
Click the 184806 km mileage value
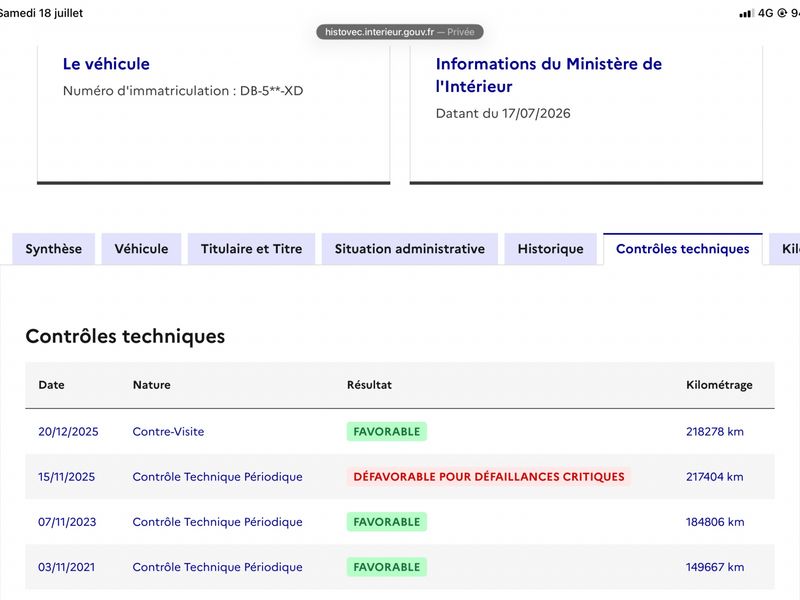[715, 522]
